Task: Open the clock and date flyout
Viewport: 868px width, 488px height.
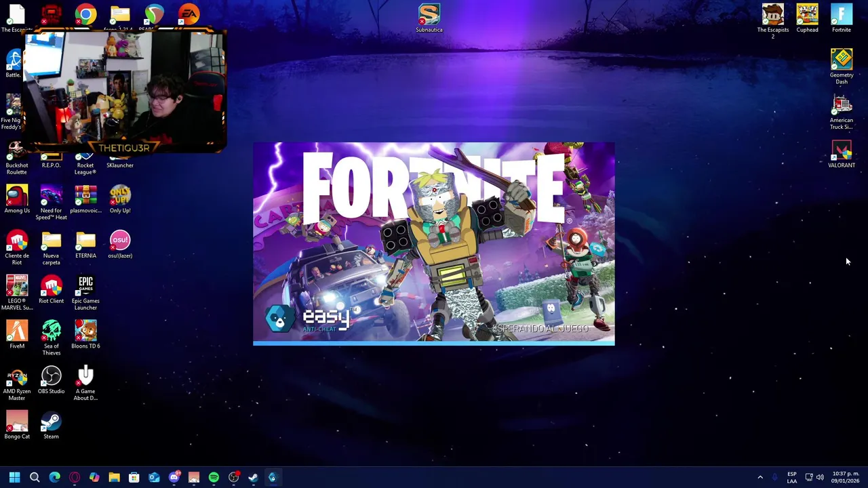Action: click(x=846, y=477)
